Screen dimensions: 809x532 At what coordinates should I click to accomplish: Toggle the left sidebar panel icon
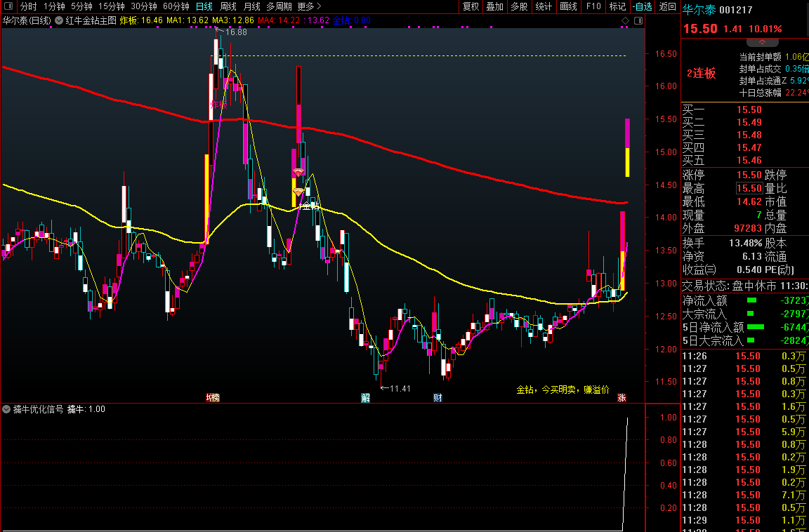click(x=8, y=6)
